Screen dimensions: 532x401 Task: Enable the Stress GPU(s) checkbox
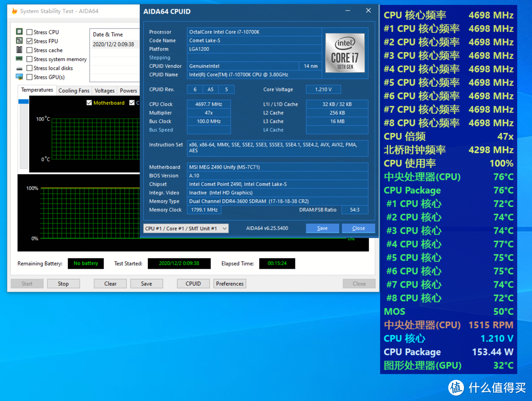point(30,77)
